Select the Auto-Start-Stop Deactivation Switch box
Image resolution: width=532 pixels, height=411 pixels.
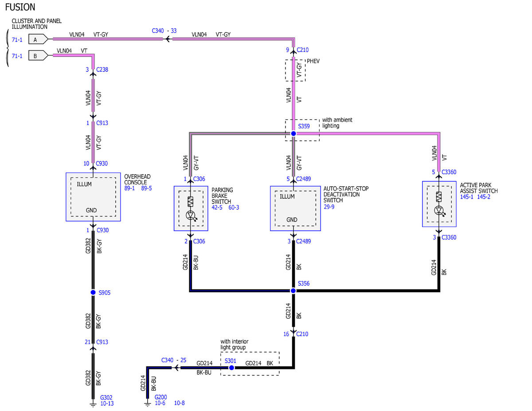[295, 208]
